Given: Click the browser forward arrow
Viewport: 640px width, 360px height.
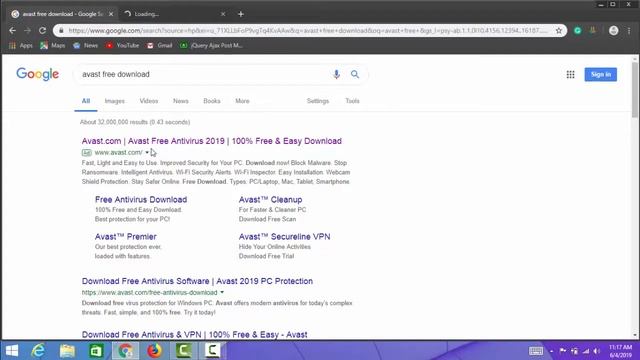Looking at the screenshot, I should pyautogui.click(x=27, y=31).
